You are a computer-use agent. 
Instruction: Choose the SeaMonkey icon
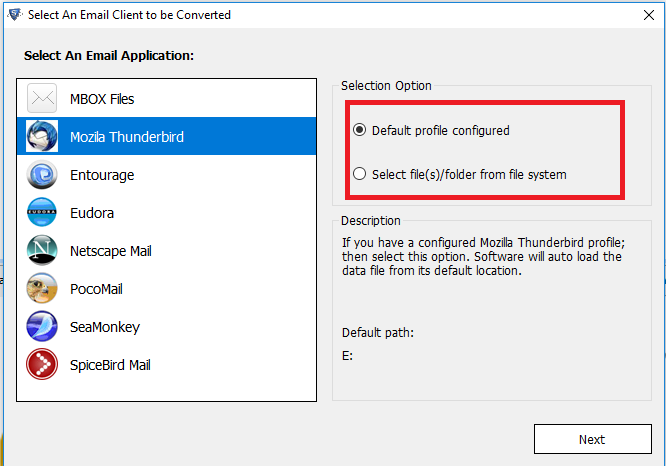pyautogui.click(x=42, y=326)
